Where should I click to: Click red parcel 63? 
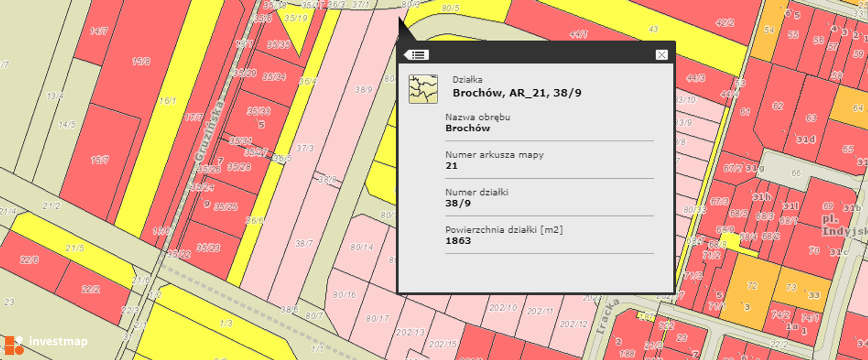[x=811, y=118]
